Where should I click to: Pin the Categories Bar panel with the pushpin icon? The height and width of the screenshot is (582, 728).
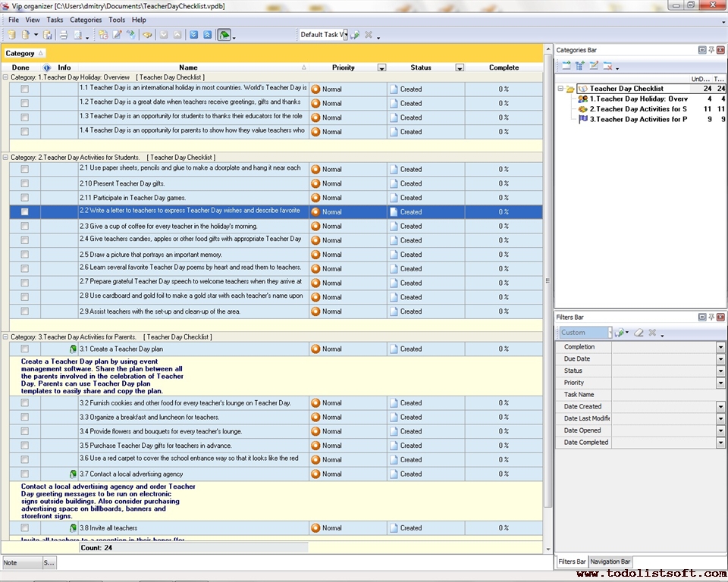(x=711, y=50)
